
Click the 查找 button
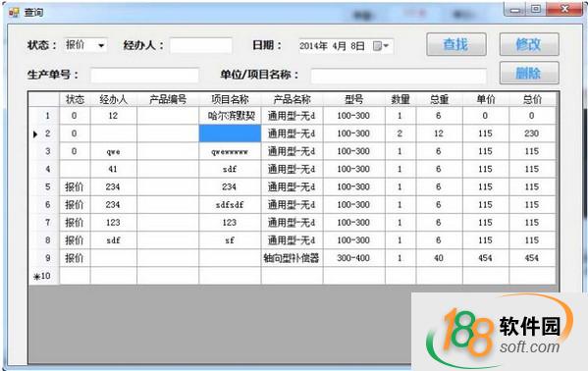pyautogui.click(x=456, y=44)
